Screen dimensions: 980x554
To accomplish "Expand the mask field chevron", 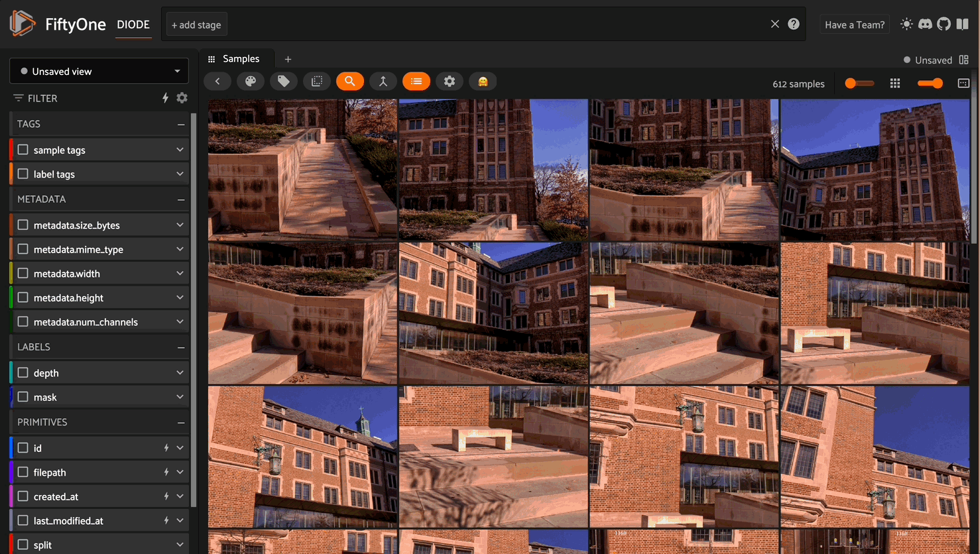I will coord(180,397).
